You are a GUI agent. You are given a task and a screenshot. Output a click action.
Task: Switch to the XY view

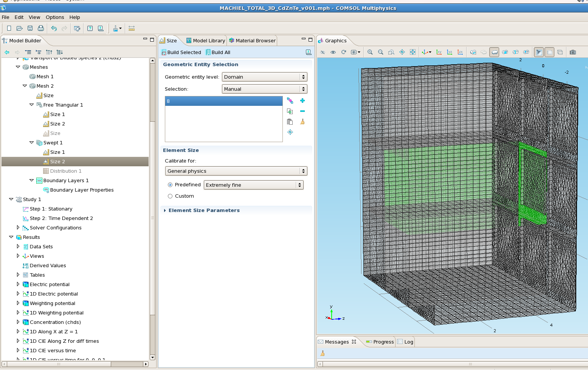(x=439, y=52)
